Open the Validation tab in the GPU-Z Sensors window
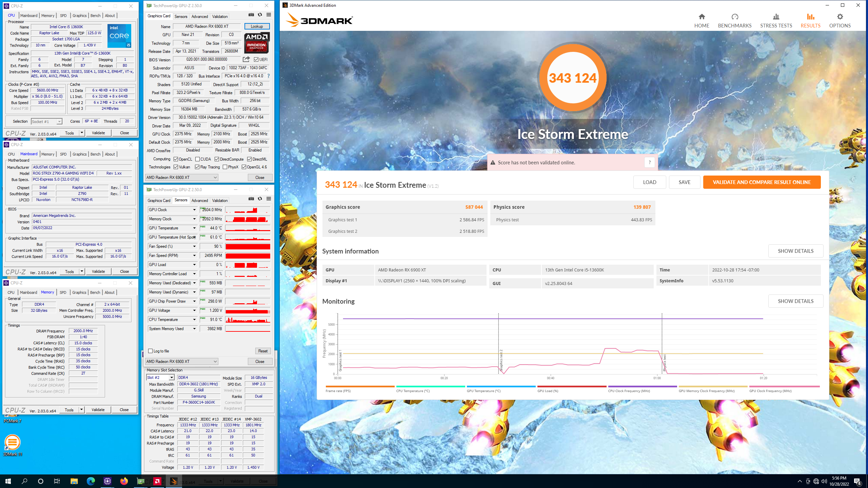Screen dimensions: 868x488 [x=220, y=201]
